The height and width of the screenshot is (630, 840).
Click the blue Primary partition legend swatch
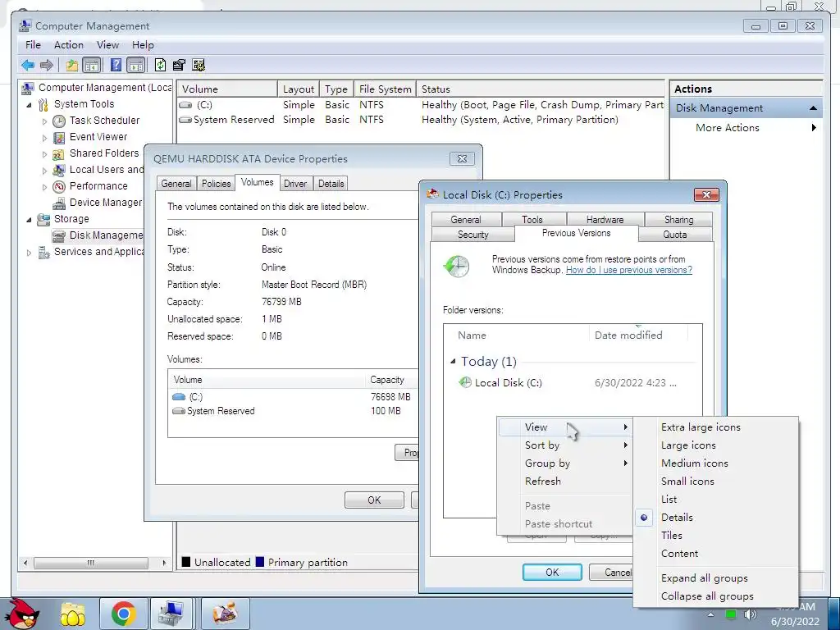(x=260, y=562)
